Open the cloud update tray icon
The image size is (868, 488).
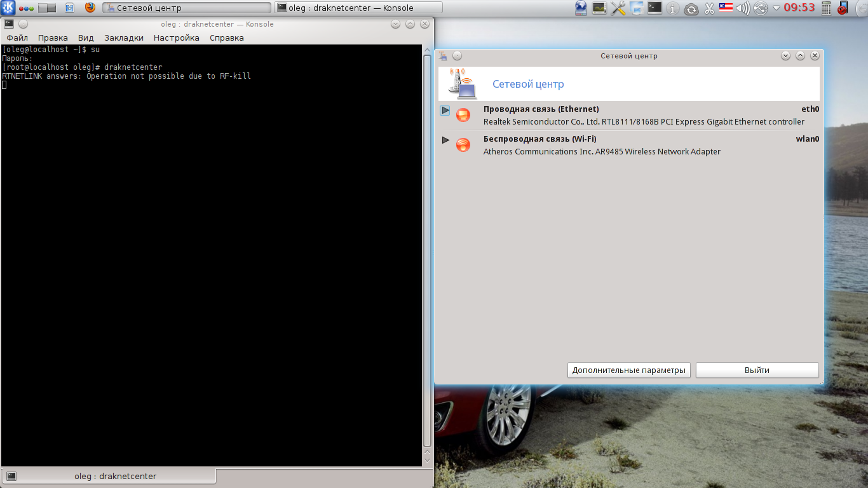(691, 9)
